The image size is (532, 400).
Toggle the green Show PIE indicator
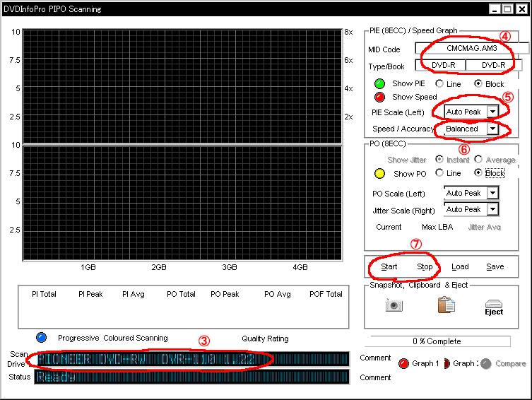pyautogui.click(x=379, y=83)
